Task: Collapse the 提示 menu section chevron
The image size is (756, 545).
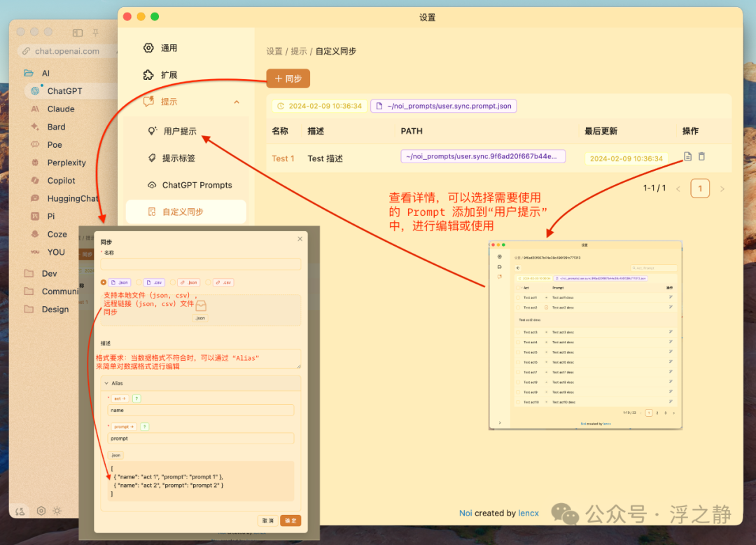Action: point(237,102)
